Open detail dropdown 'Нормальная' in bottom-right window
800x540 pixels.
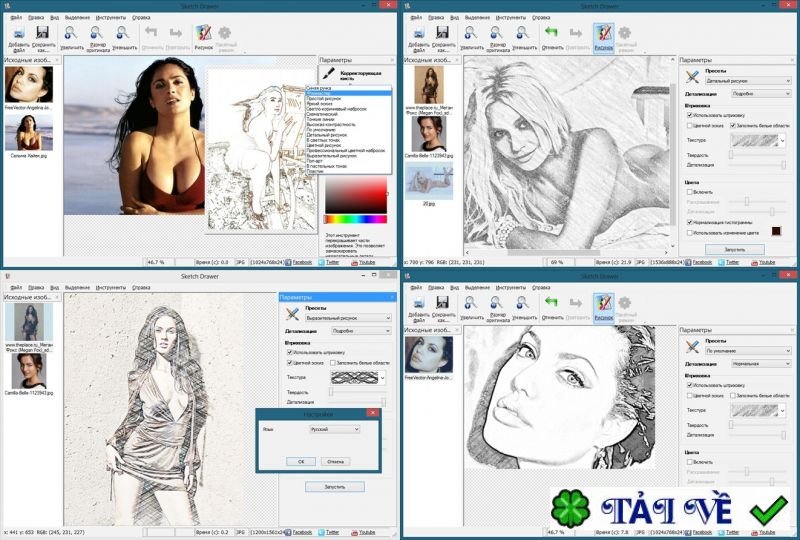click(x=761, y=363)
